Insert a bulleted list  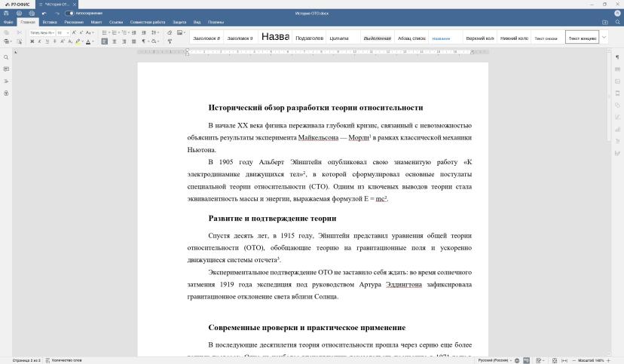point(106,32)
